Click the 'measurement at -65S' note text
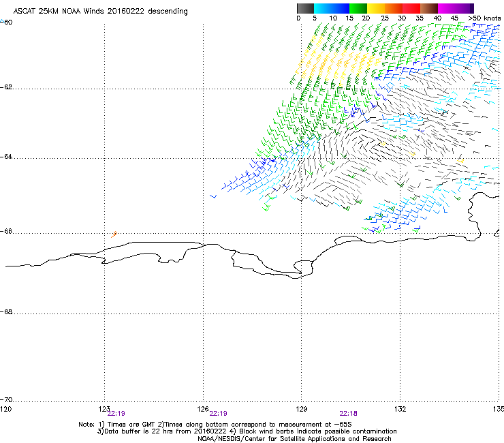 [315, 425]
